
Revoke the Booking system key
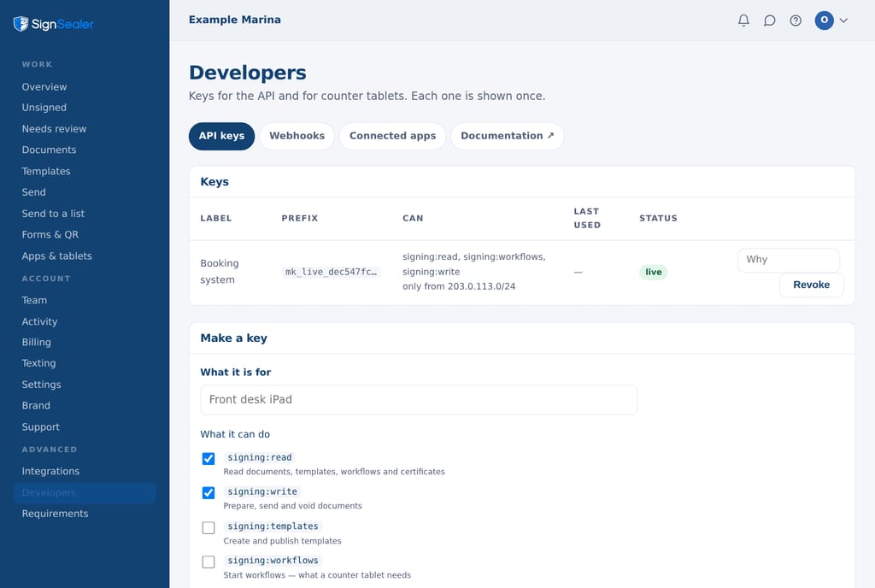(x=812, y=285)
